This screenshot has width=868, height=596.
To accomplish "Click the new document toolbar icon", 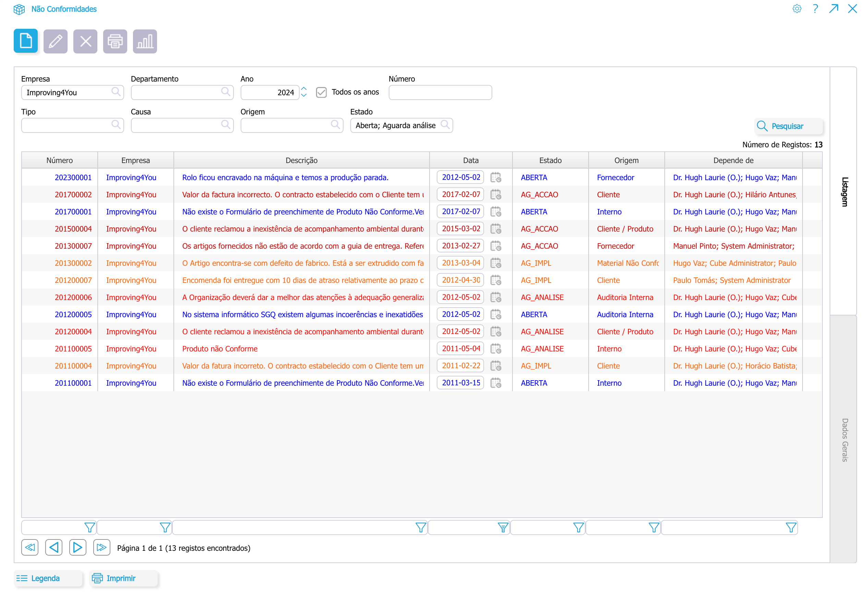I will point(25,41).
